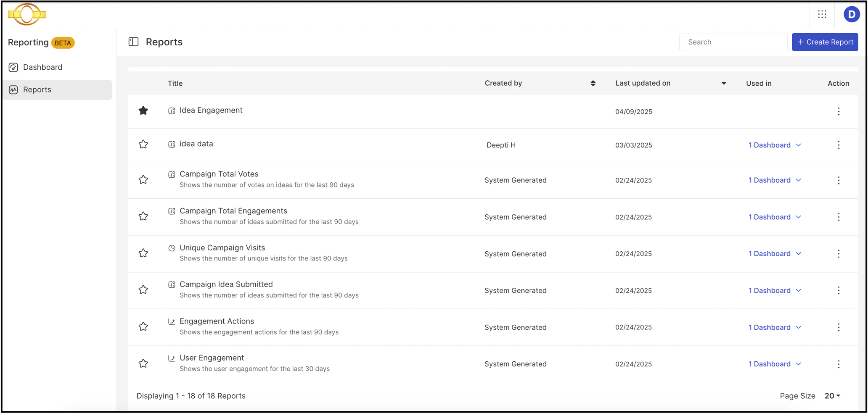The image size is (868, 413).
Task: Click the panel toggle icon beside Reports heading
Action: click(x=133, y=42)
